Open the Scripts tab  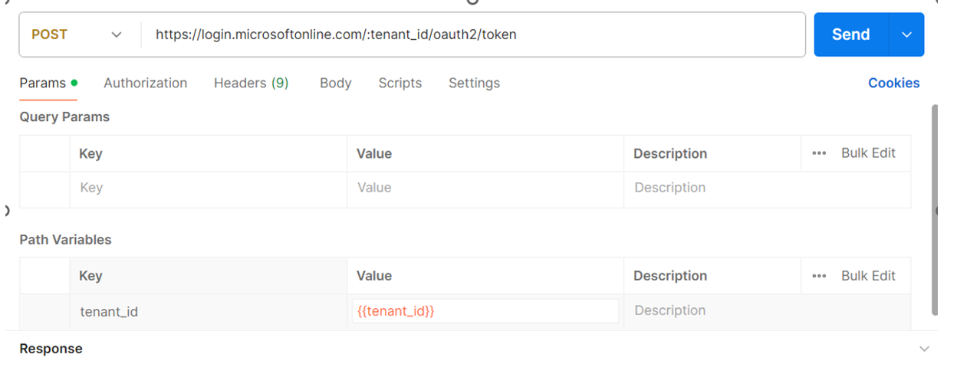tap(400, 83)
